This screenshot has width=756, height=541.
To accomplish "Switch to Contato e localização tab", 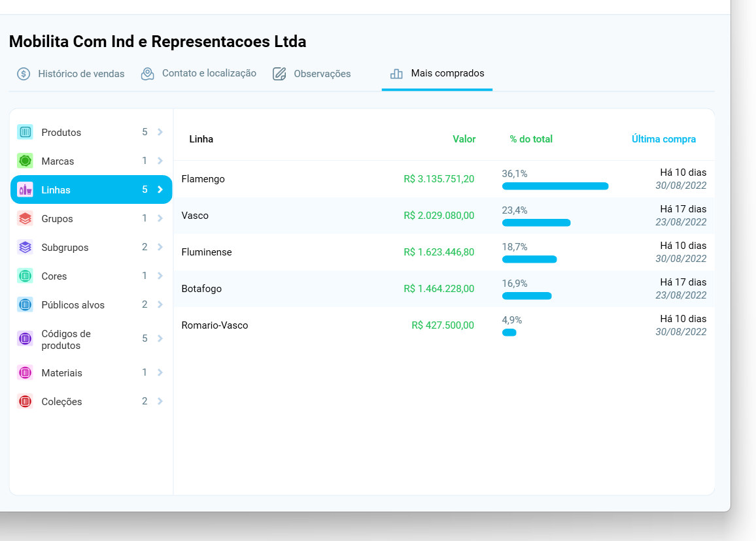I will 199,74.
